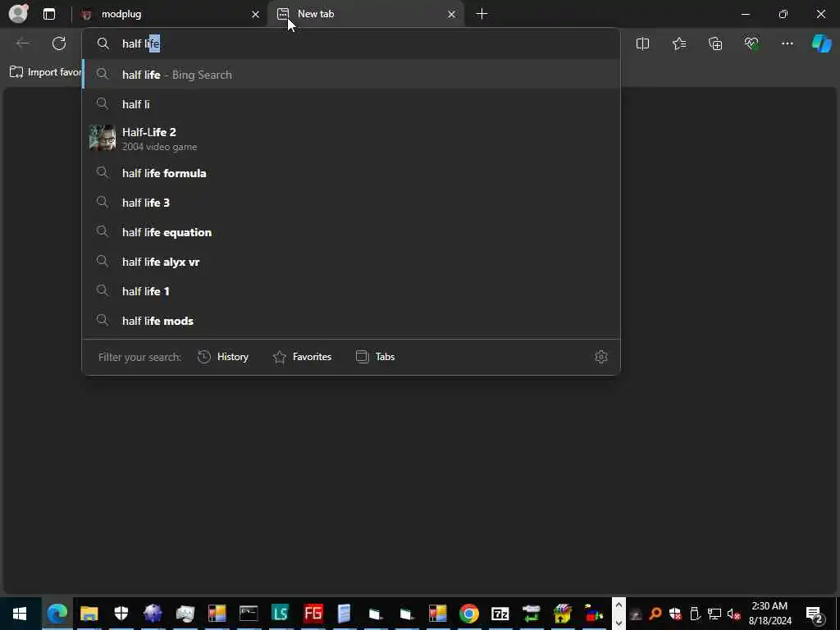
Task: Select 'half life alyx vr' suggestion
Action: [351, 262]
